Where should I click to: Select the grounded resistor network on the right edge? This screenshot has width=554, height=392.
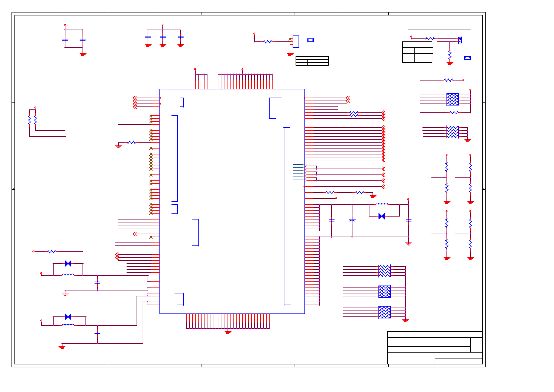(453, 132)
